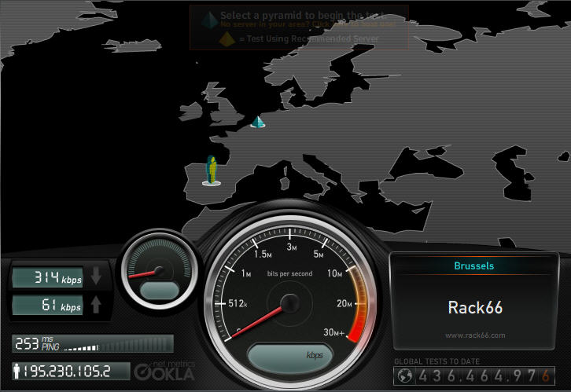The width and height of the screenshot is (571, 392).
Task: Click the upload arrow icon
Action: tap(96, 305)
